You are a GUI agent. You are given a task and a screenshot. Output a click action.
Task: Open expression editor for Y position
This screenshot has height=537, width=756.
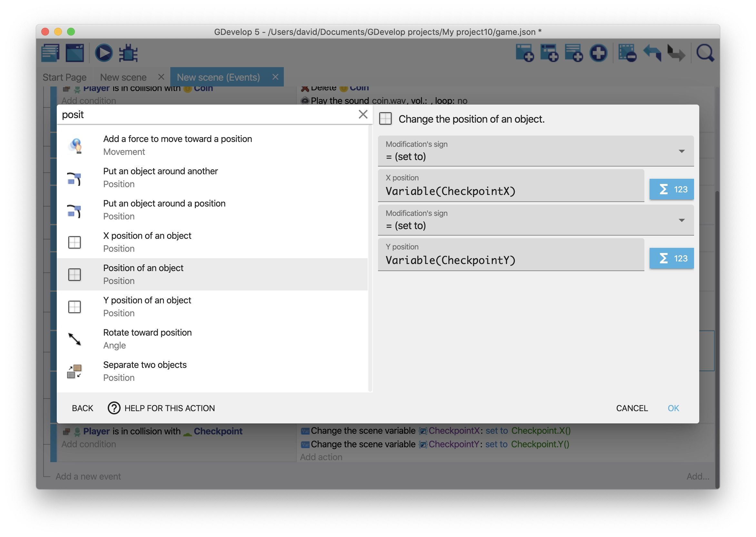click(671, 258)
